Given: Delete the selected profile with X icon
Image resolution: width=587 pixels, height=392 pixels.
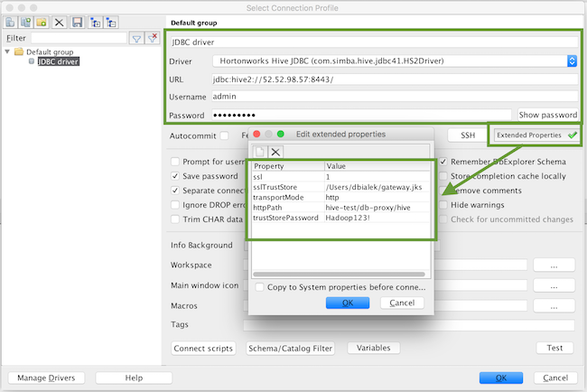Looking at the screenshot, I should (x=60, y=21).
